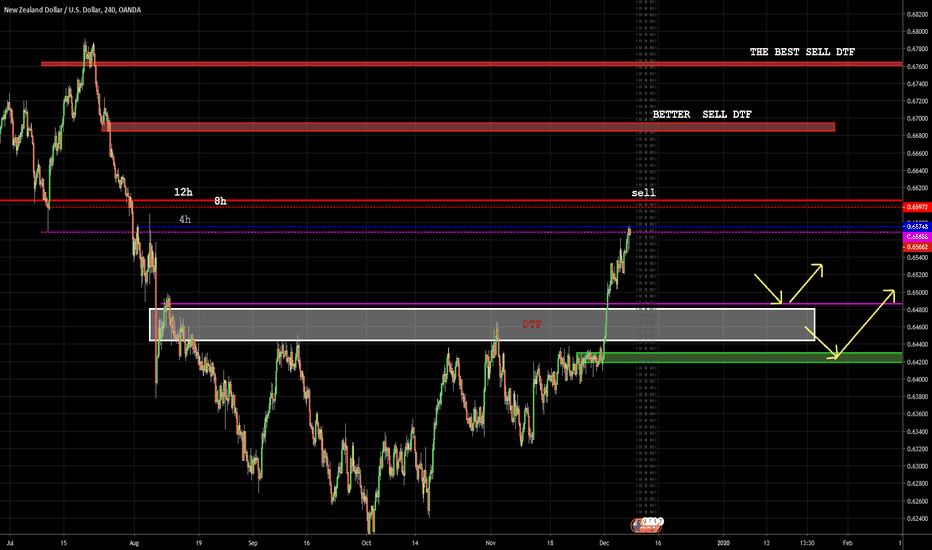
Task: Click the 'sell' text annotation
Action: (x=643, y=192)
